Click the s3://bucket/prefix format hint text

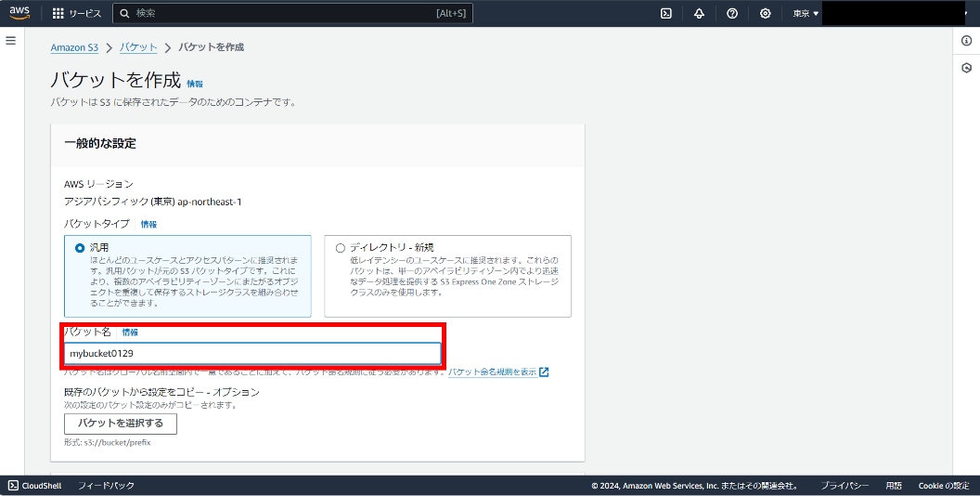118,442
